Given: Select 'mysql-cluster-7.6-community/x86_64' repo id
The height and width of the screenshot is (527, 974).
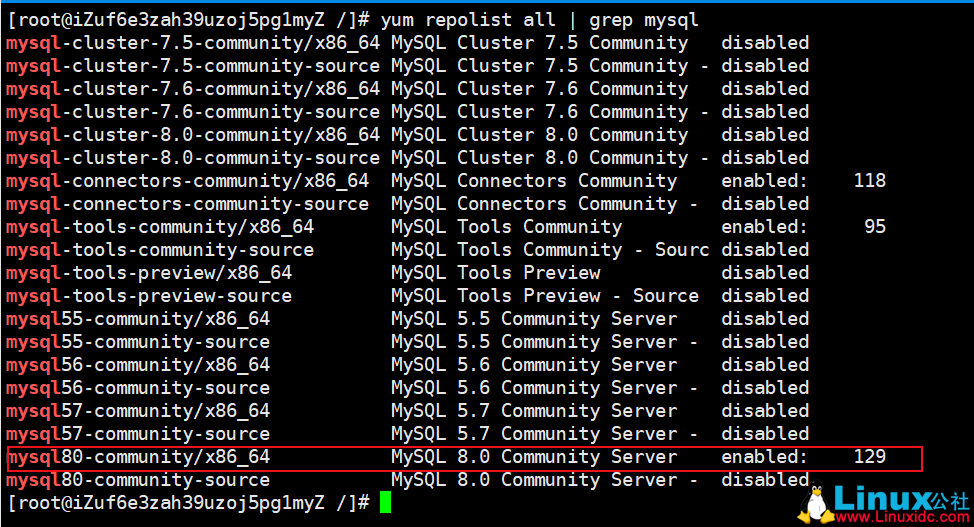Looking at the screenshot, I should click(193, 89).
